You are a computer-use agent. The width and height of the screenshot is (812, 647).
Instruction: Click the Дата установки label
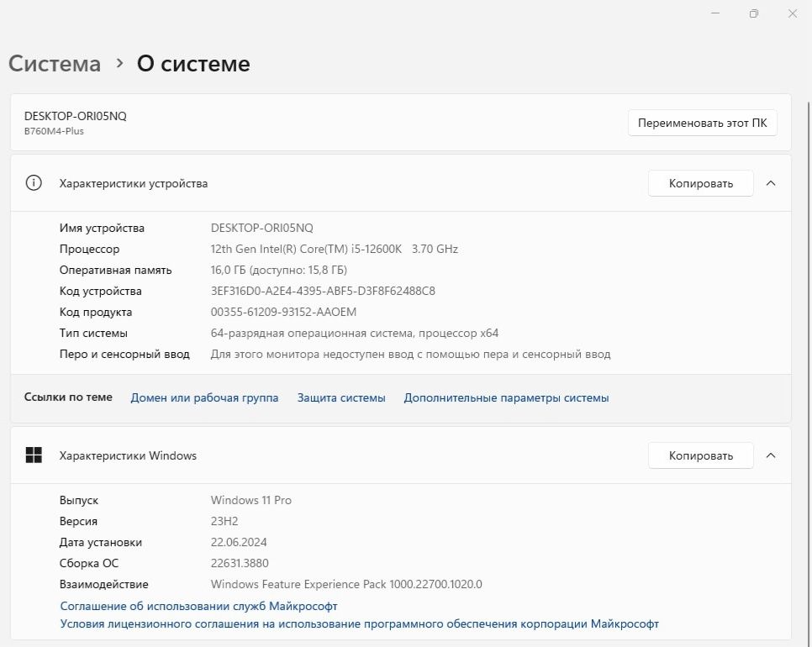(x=101, y=542)
